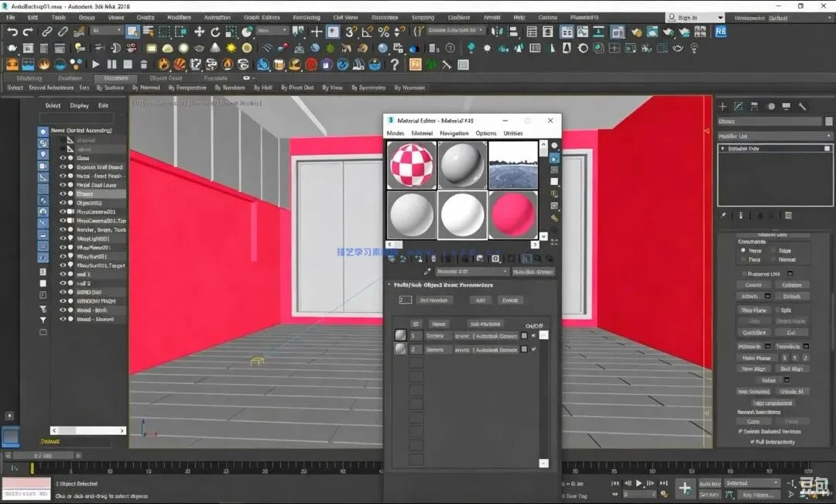836x504 pixels.
Task: Click the Redo arrow in main toolbar
Action: pyautogui.click(x=28, y=32)
